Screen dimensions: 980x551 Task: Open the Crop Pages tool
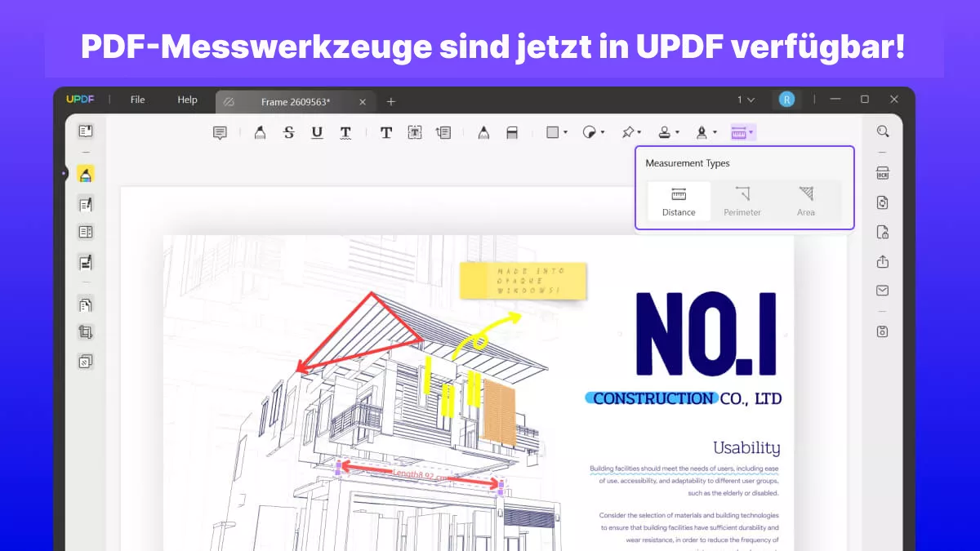[x=85, y=331]
